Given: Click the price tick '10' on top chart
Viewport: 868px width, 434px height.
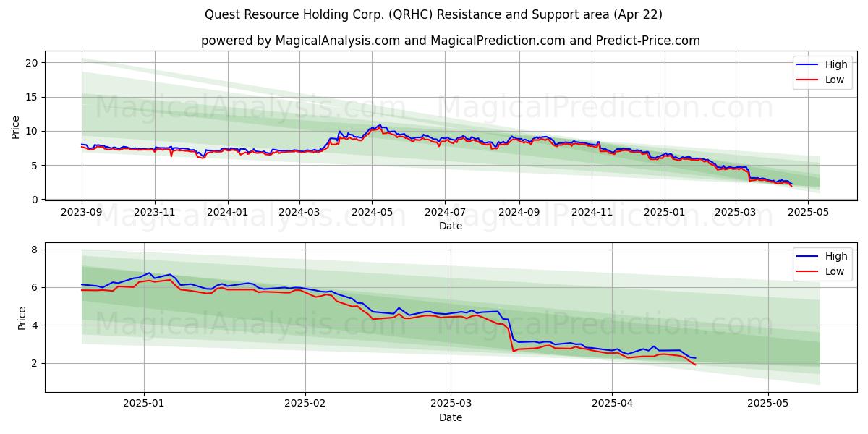Looking at the screenshot, I should [31, 131].
